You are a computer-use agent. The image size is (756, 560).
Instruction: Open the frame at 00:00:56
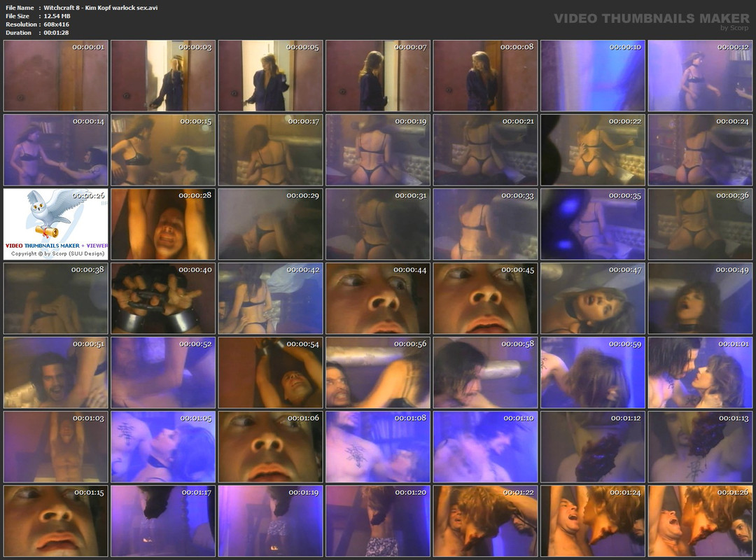378,373
